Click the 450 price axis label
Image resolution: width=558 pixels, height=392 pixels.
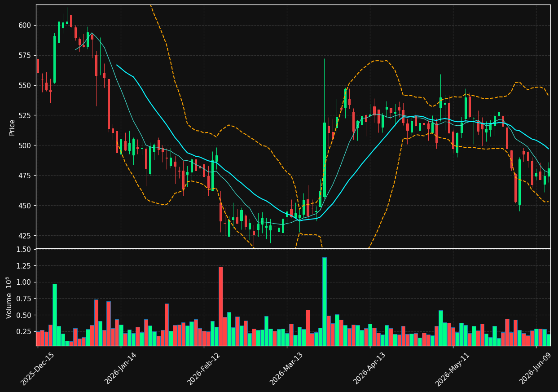point(25,206)
